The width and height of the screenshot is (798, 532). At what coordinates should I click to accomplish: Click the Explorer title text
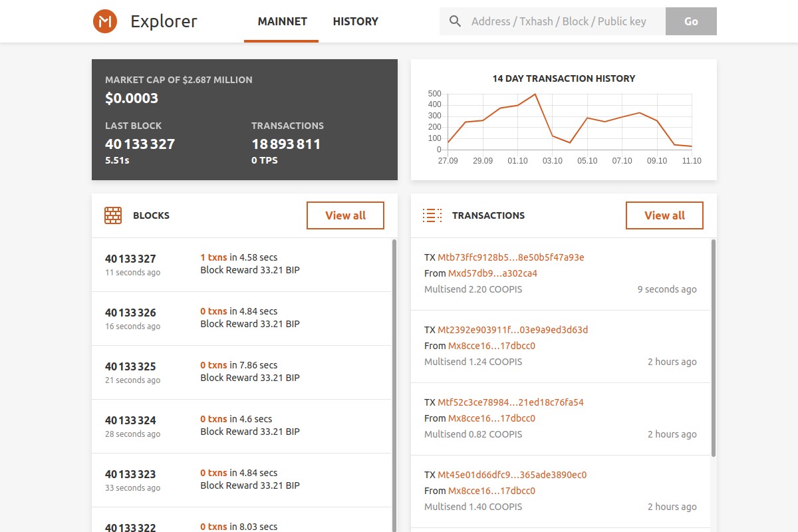164,21
